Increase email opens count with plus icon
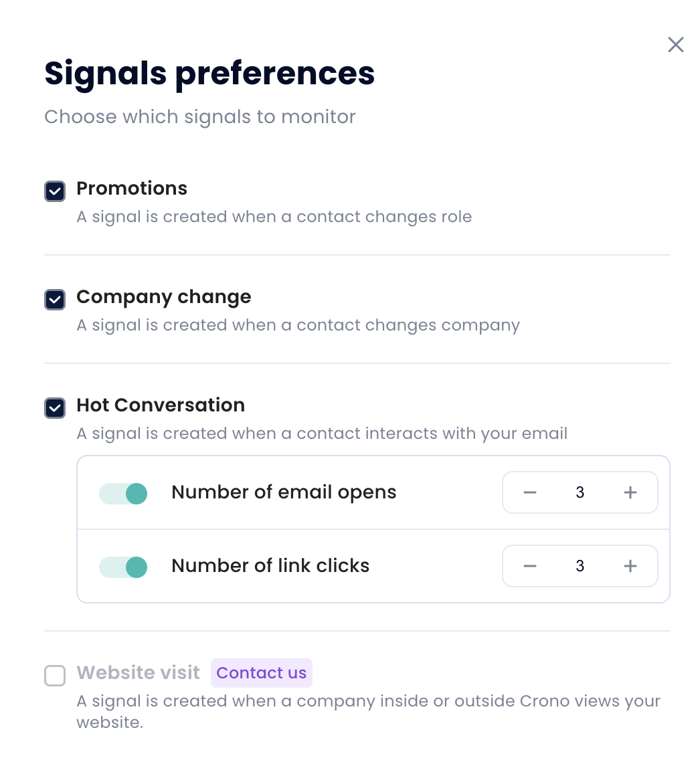The height and width of the screenshot is (760, 700). tap(630, 493)
